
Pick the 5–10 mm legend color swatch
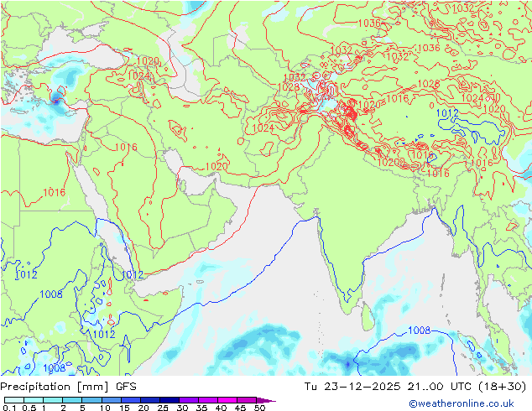(x=91, y=400)
